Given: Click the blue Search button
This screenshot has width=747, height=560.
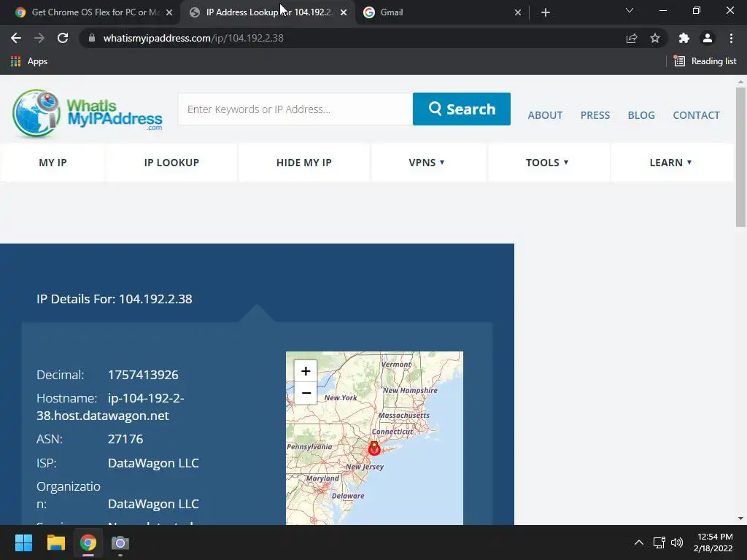Looking at the screenshot, I should tap(462, 109).
